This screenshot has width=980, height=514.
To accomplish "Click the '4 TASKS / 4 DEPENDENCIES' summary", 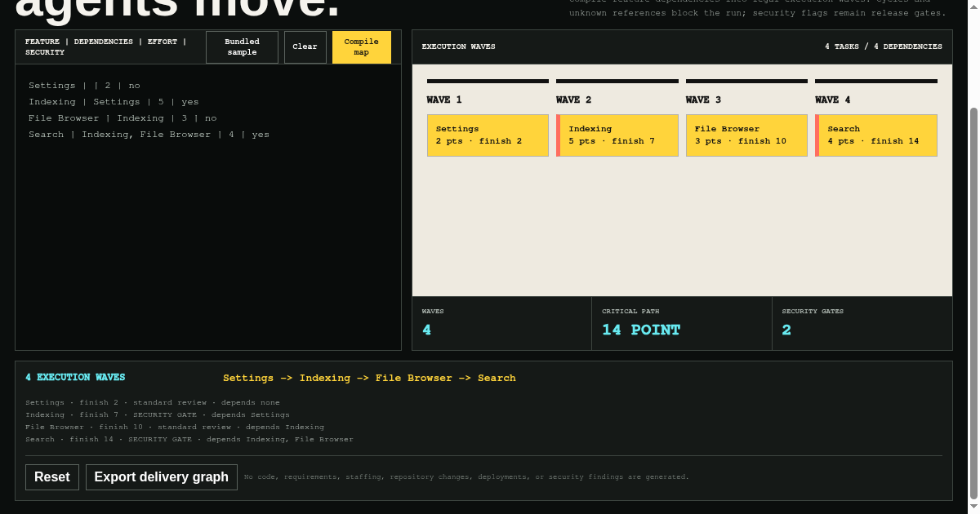I will (883, 47).
